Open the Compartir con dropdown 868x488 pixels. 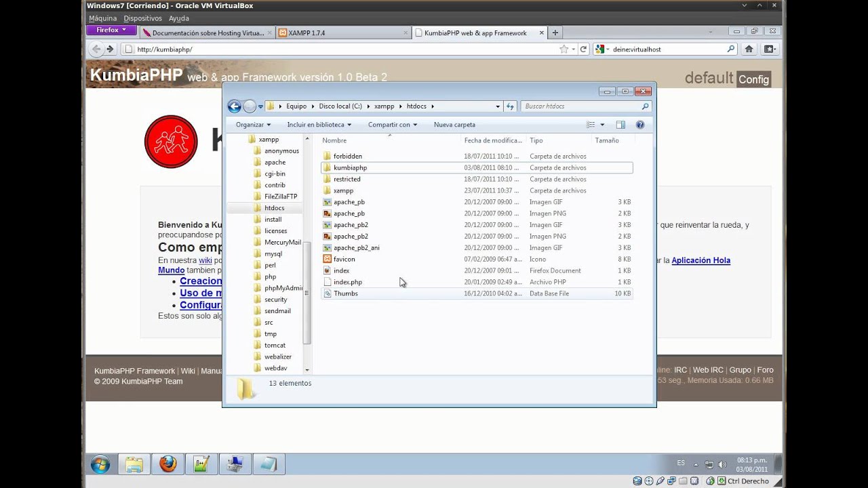coord(393,125)
